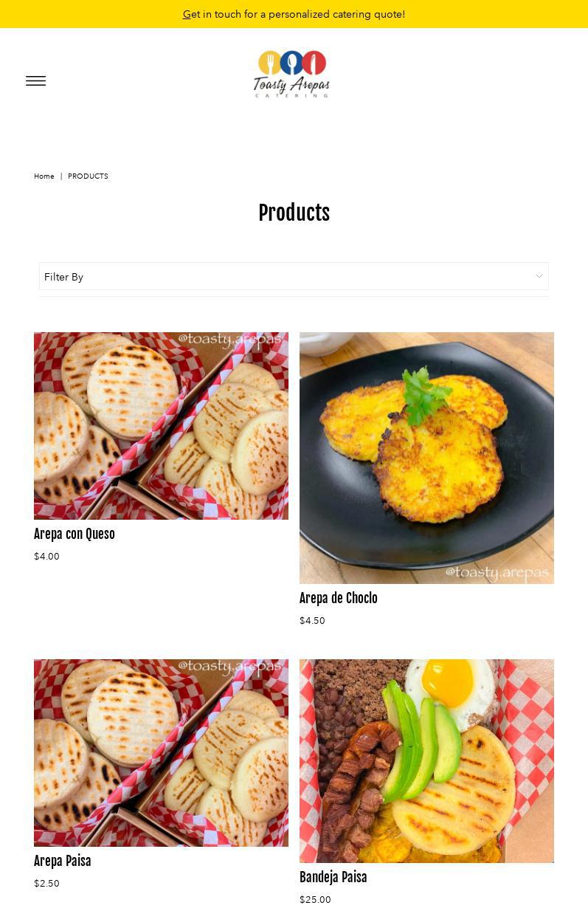This screenshot has height=911, width=588.
Task: Select the Arepa Paisa title
Action: tap(63, 861)
